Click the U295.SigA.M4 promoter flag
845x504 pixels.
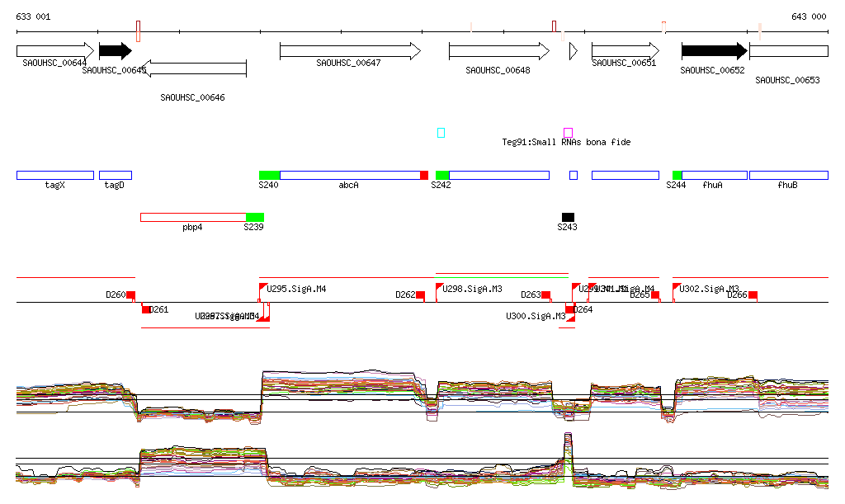(263, 288)
